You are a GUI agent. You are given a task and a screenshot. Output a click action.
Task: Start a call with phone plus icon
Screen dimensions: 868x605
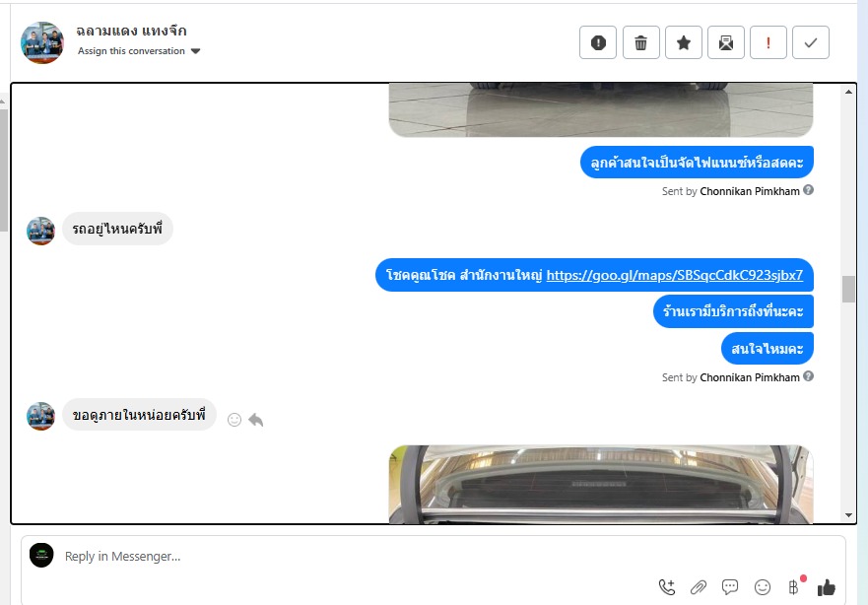[666, 587]
